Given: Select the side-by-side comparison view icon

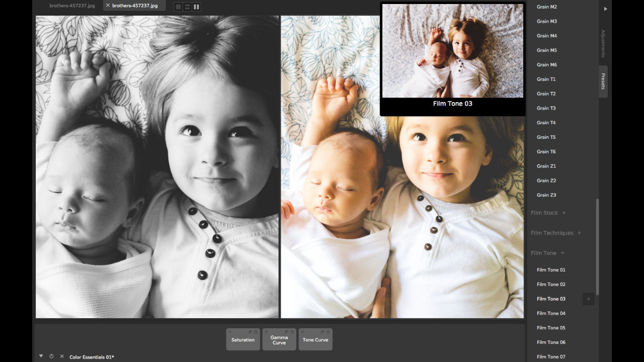Looking at the screenshot, I should coord(196,7).
